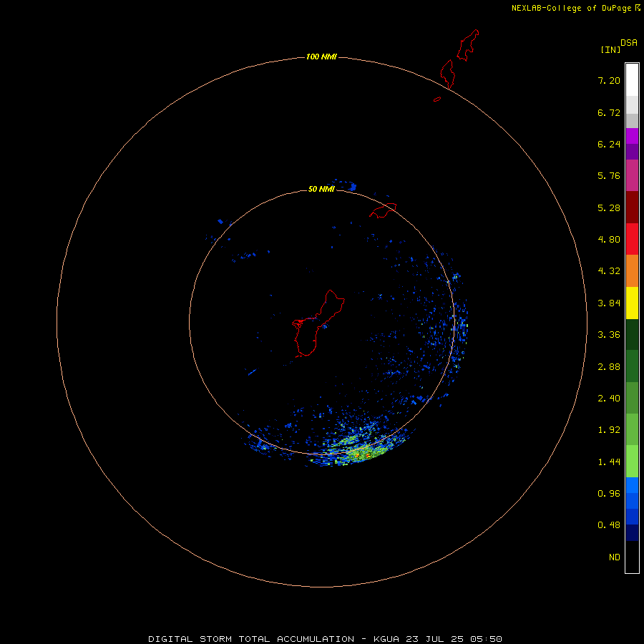Click the ND legend label
The width and height of the screenshot is (644, 644).
tap(615, 557)
